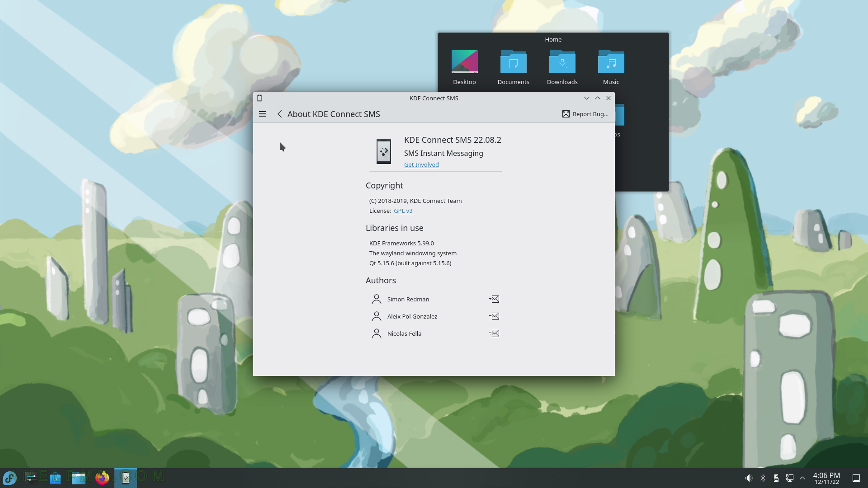Image resolution: width=868 pixels, height=488 pixels.
Task: Click the Libraries in use heading
Action: [394, 228]
